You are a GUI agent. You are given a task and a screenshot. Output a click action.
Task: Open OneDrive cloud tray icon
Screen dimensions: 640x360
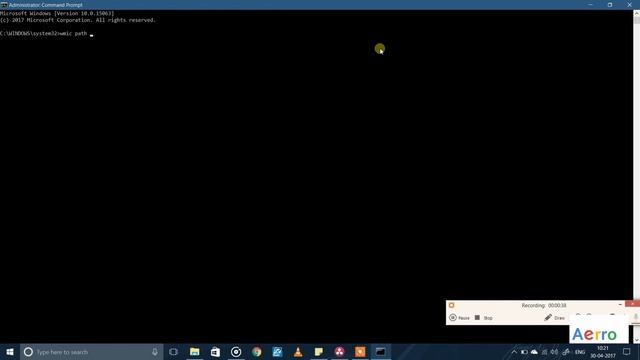click(534, 352)
